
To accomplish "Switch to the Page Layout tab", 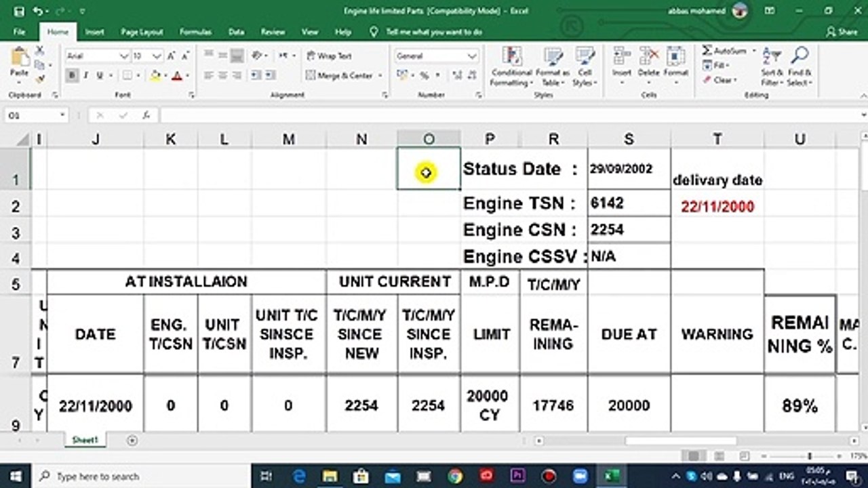I will coord(142,32).
